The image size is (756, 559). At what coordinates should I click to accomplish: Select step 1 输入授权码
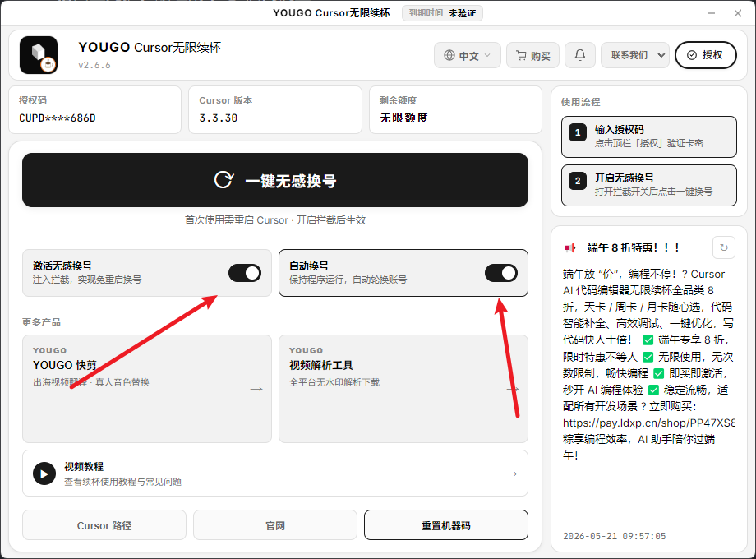point(649,136)
